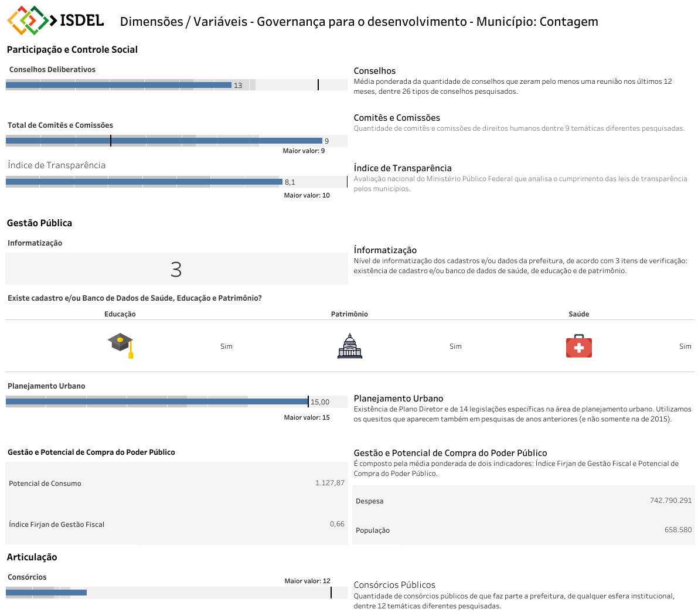The width and height of the screenshot is (698, 616).
Task: Select the Índice Firjan de Gestão Fiscal row
Action: pyautogui.click(x=176, y=524)
